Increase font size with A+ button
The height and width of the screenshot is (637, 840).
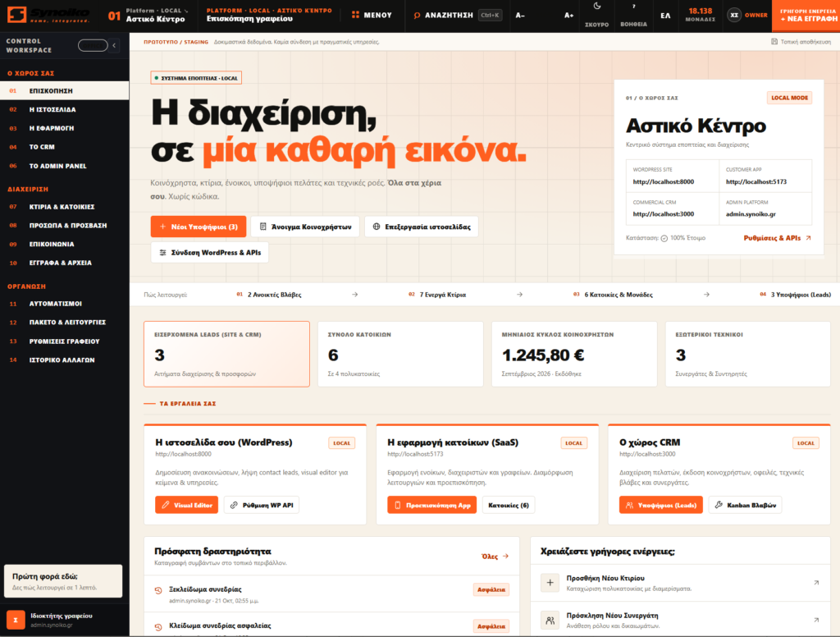point(569,16)
